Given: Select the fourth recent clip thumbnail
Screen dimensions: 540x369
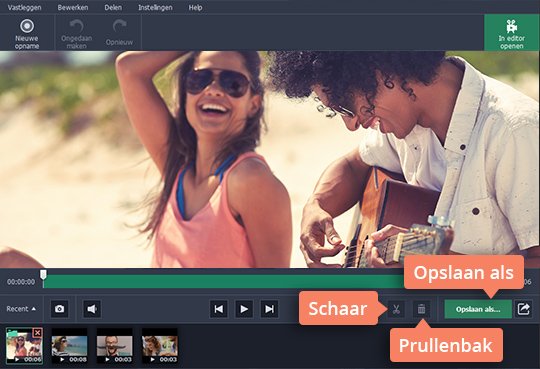Looking at the screenshot, I should pos(160,346).
